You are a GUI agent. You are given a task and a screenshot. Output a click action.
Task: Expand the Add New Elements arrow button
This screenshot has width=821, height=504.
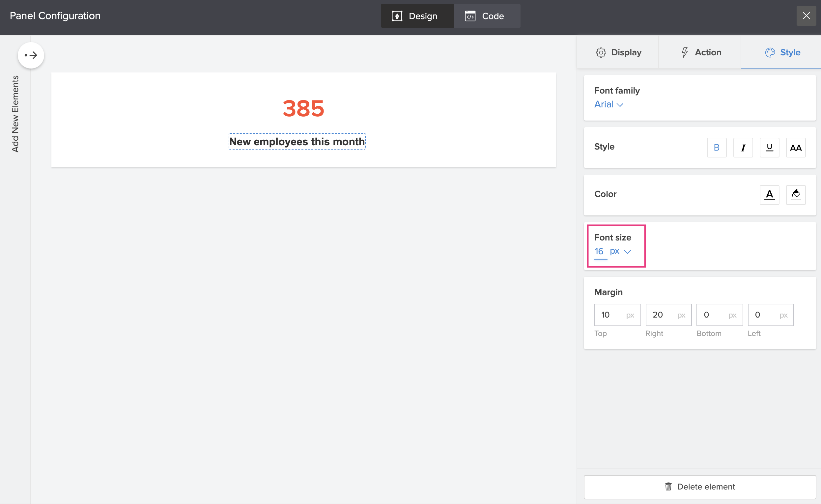31,55
